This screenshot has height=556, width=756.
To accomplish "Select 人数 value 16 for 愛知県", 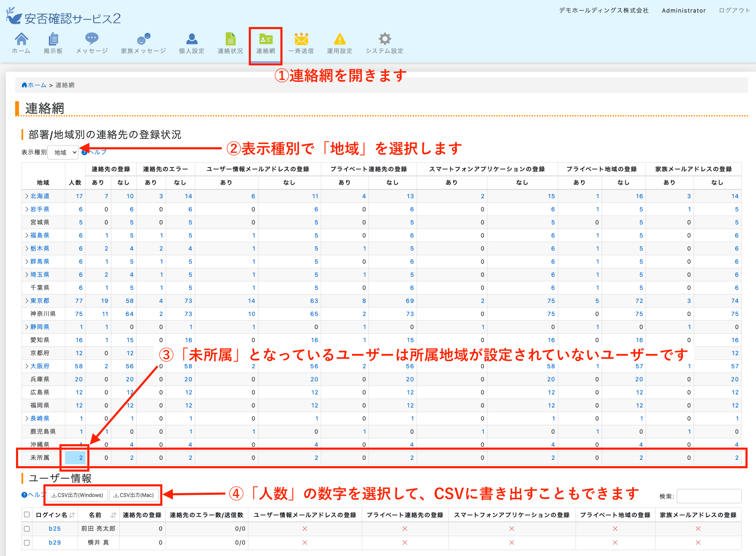I will coord(79,340).
